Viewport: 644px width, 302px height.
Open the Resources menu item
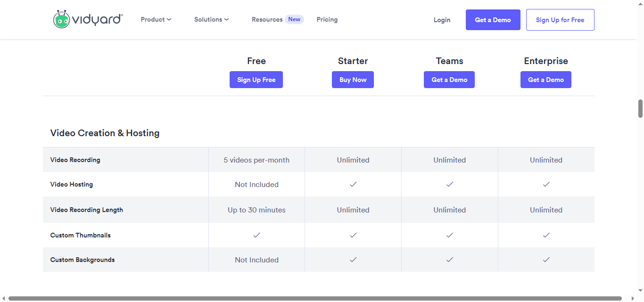tap(277, 19)
